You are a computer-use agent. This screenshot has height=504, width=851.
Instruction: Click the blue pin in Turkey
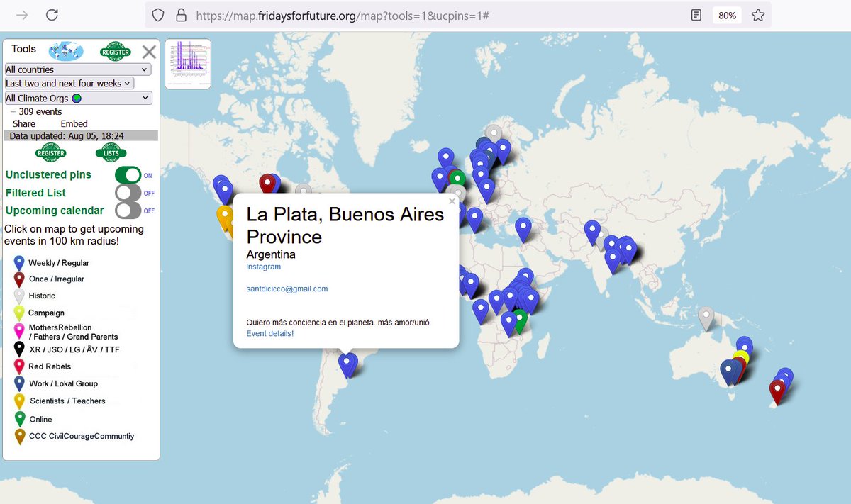tap(523, 230)
